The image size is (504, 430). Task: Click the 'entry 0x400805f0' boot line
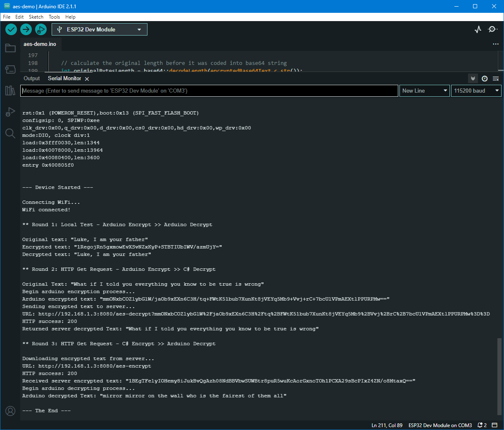click(48, 165)
